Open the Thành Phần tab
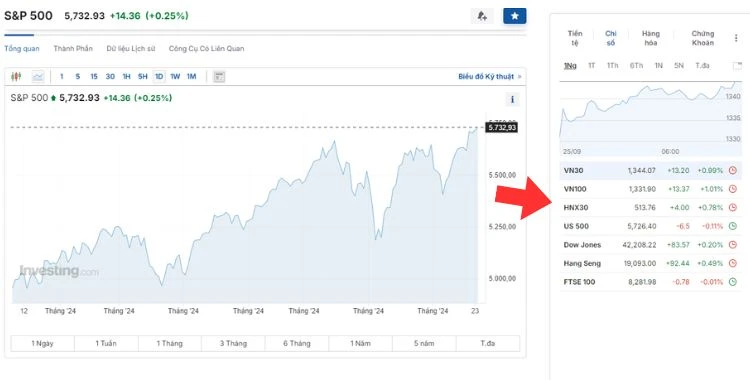The height and width of the screenshot is (380, 750). click(x=73, y=48)
